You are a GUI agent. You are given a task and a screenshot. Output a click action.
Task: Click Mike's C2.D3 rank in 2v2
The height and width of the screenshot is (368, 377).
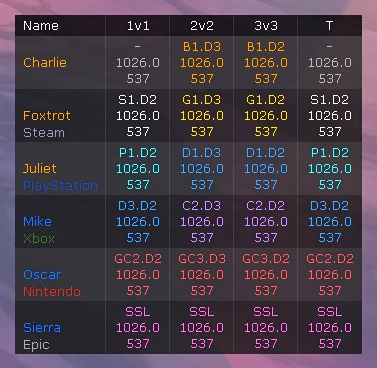coord(202,206)
